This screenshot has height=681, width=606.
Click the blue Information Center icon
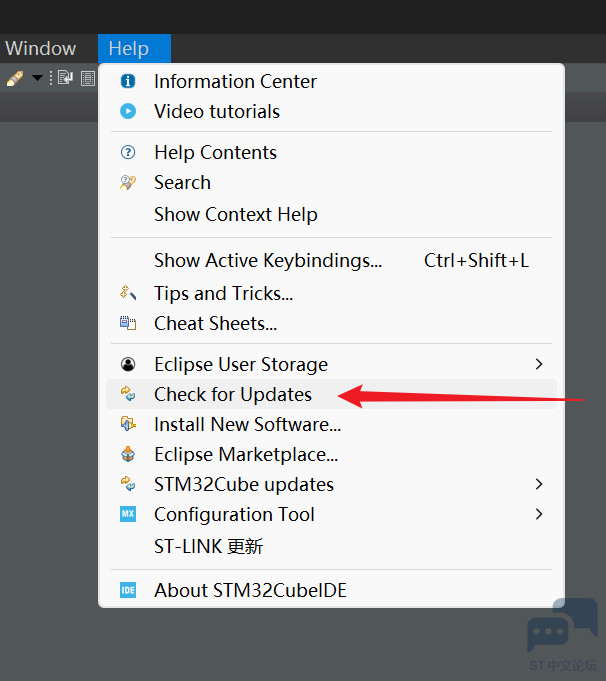[x=128, y=81]
